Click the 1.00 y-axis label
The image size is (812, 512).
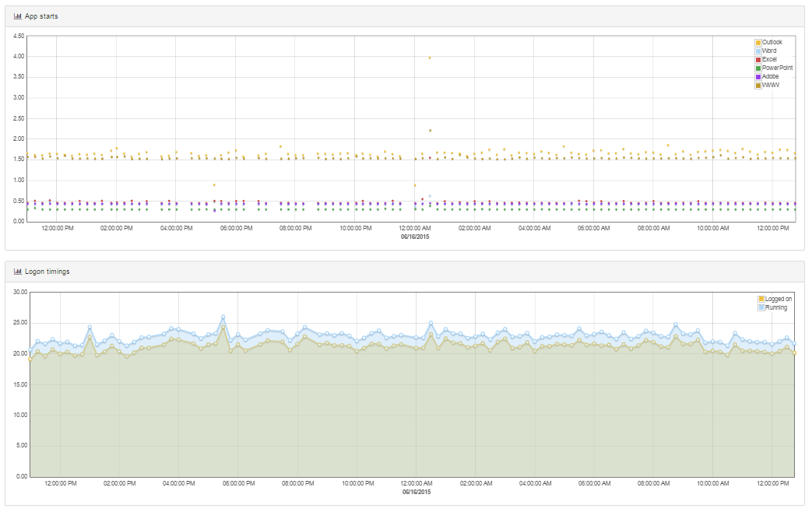pyautogui.click(x=19, y=181)
